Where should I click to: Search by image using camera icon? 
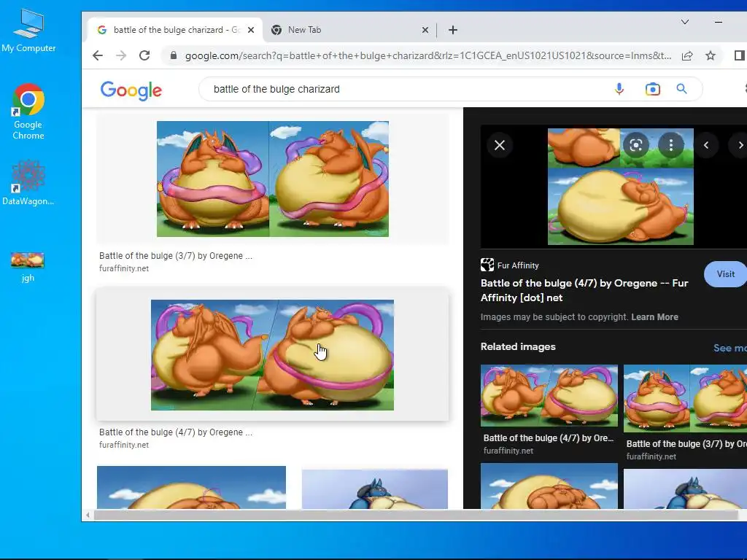coord(653,89)
